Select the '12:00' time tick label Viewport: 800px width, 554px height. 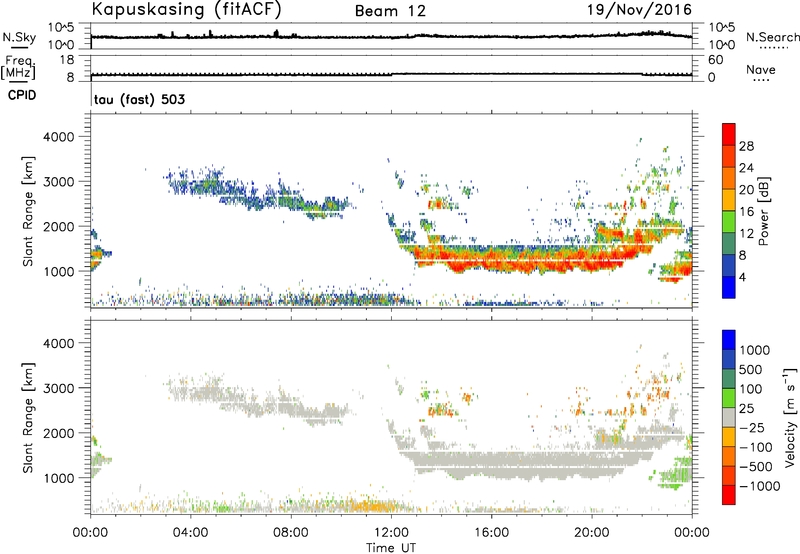click(391, 533)
